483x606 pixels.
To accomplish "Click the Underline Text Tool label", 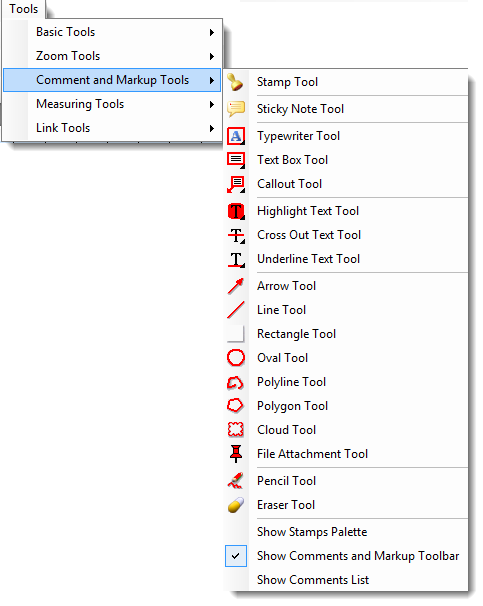I will tap(309, 259).
